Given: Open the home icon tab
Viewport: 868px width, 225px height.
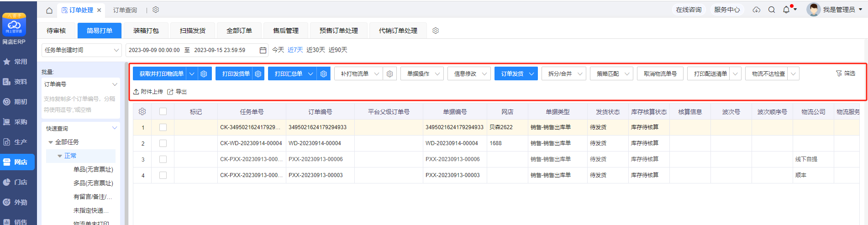Looking at the screenshot, I should click(x=49, y=10).
